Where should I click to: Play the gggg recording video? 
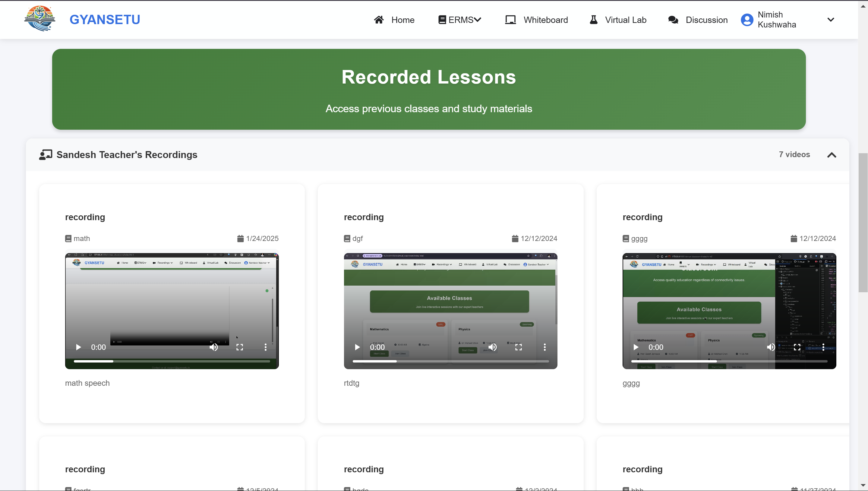tap(636, 347)
